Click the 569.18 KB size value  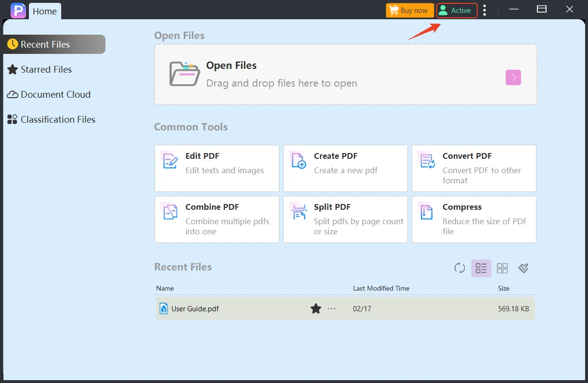(x=513, y=309)
